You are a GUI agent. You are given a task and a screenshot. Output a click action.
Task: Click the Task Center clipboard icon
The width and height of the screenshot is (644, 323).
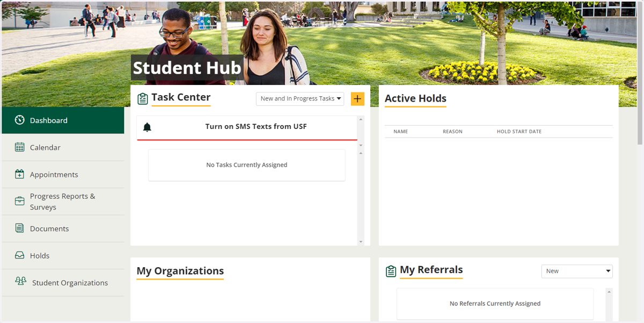[x=143, y=99]
